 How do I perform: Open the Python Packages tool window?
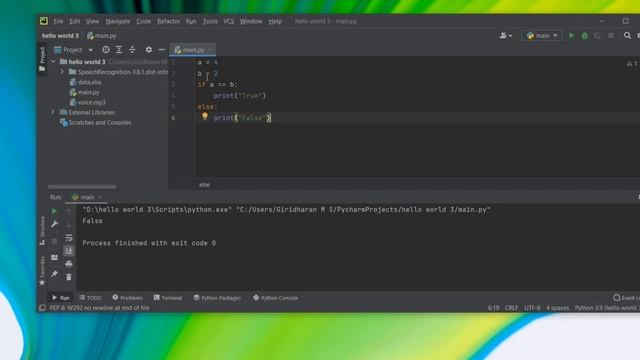click(218, 298)
